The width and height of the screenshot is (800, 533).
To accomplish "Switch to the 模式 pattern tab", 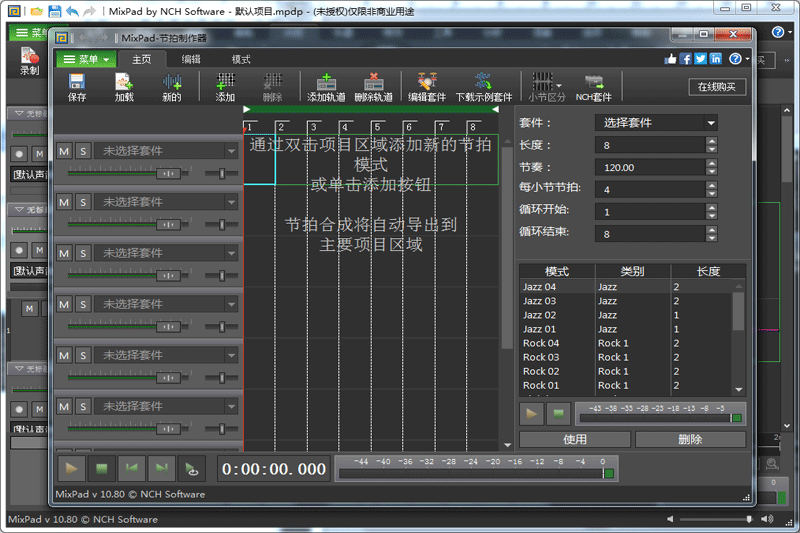I will pos(241,59).
